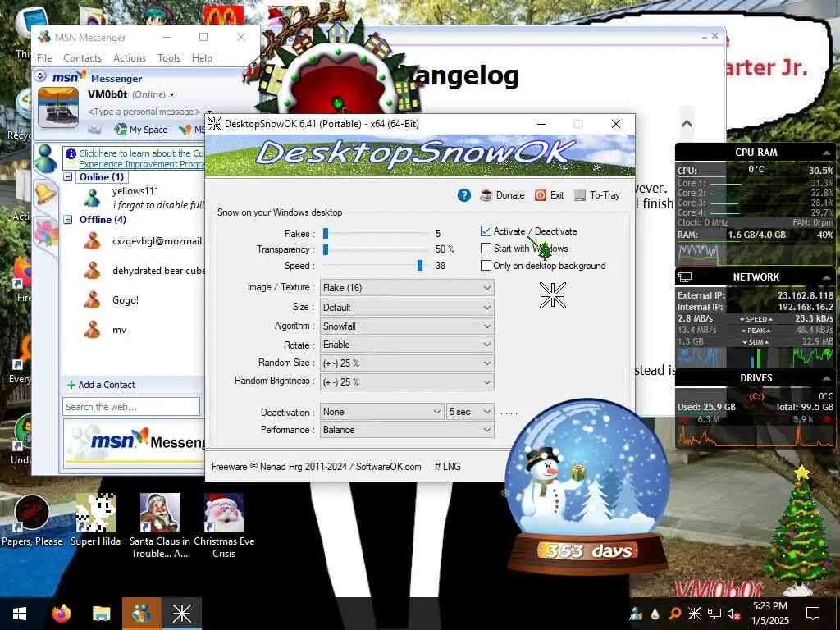Image resolution: width=840 pixels, height=630 pixels.
Task: Open the Size dropdown set to Default
Action: 407,308
